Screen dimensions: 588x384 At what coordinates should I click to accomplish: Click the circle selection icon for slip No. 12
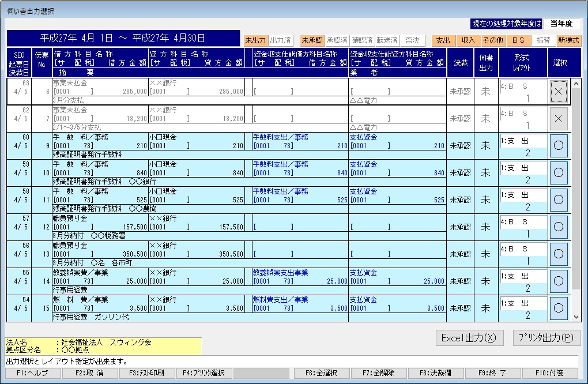pyautogui.click(x=558, y=227)
